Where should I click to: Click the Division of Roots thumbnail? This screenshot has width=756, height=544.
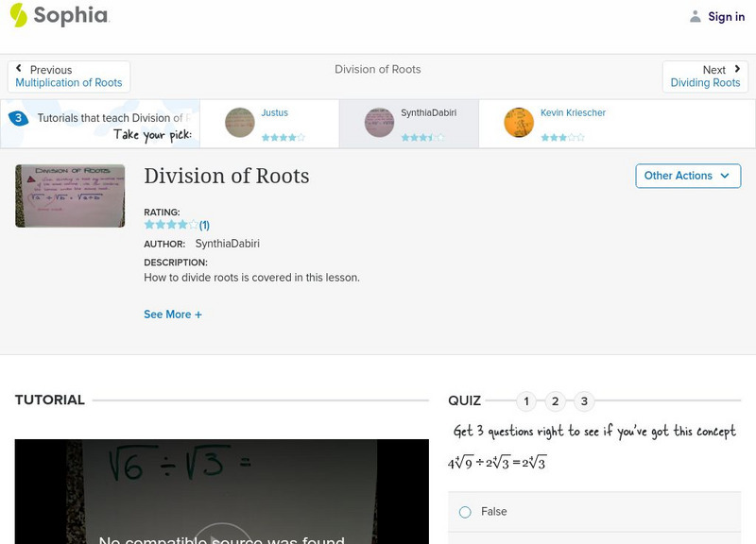click(x=69, y=195)
